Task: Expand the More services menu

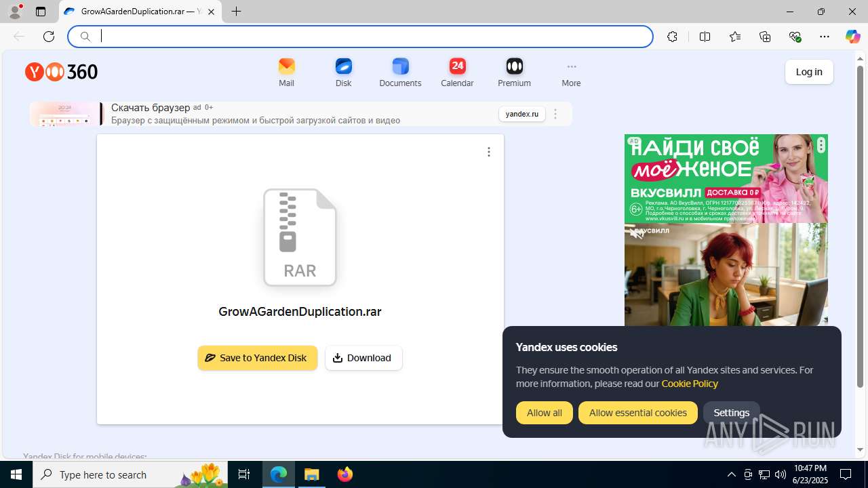Action: (x=571, y=73)
